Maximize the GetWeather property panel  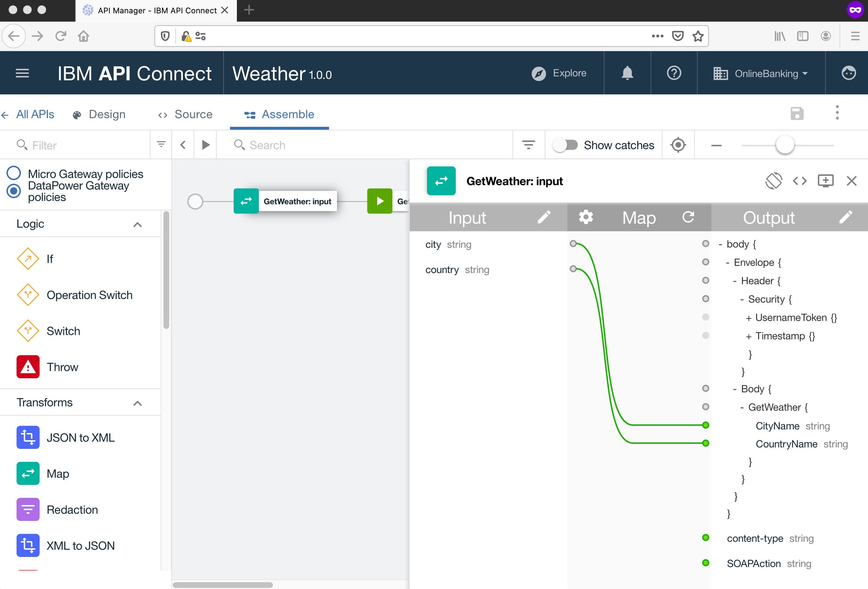(826, 181)
